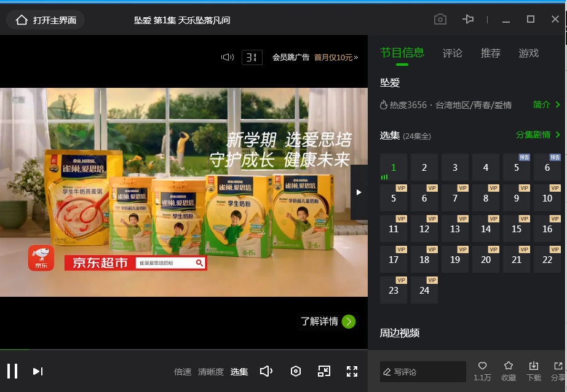Select VIP episode 10
Image resolution: width=567 pixels, height=392 pixels.
coord(547,198)
